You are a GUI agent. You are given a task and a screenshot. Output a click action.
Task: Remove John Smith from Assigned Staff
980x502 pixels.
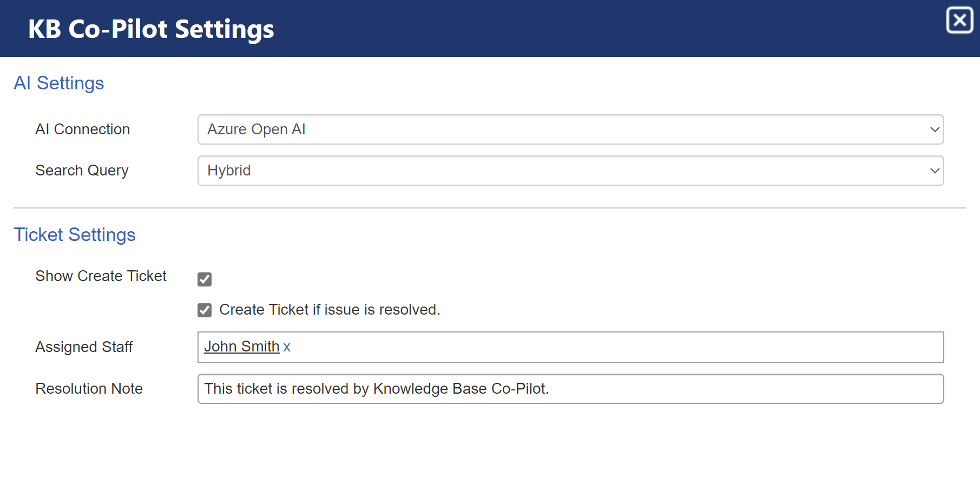pos(287,347)
